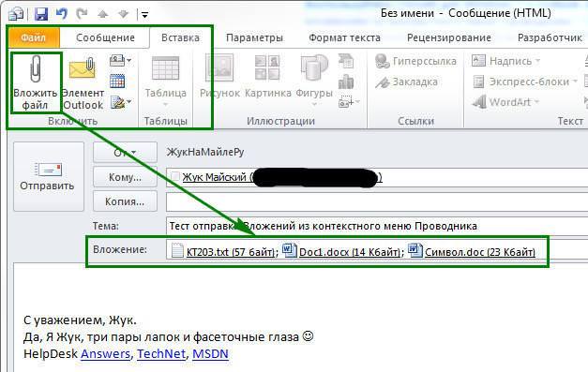This screenshot has width=588, height=372.
Task: Open the Фигуры shapes gallery
Action: pyautogui.click(x=314, y=81)
